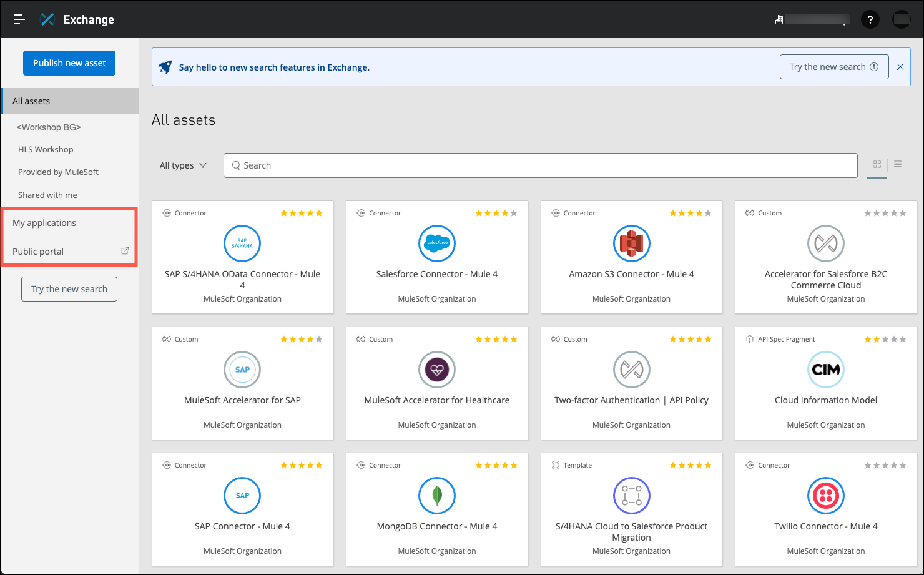Image resolution: width=924 pixels, height=575 pixels.
Task: Click the Amazon S3 Connector logo
Action: (x=631, y=243)
